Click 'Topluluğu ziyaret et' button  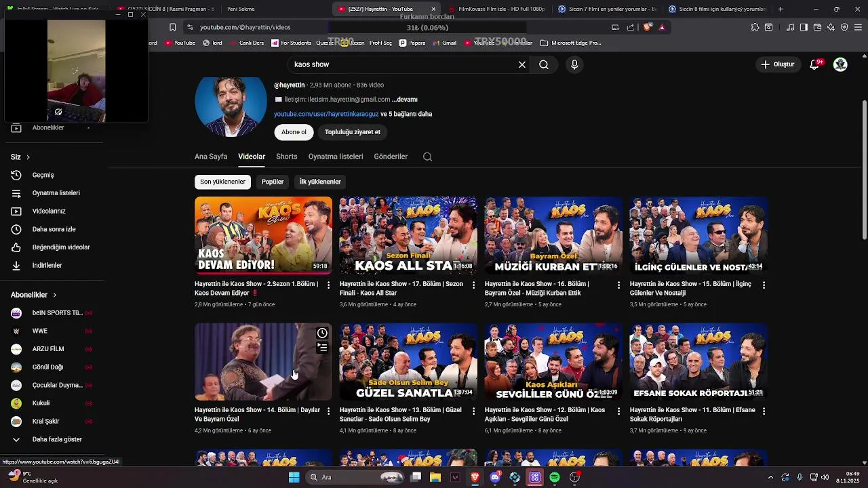pyautogui.click(x=353, y=132)
